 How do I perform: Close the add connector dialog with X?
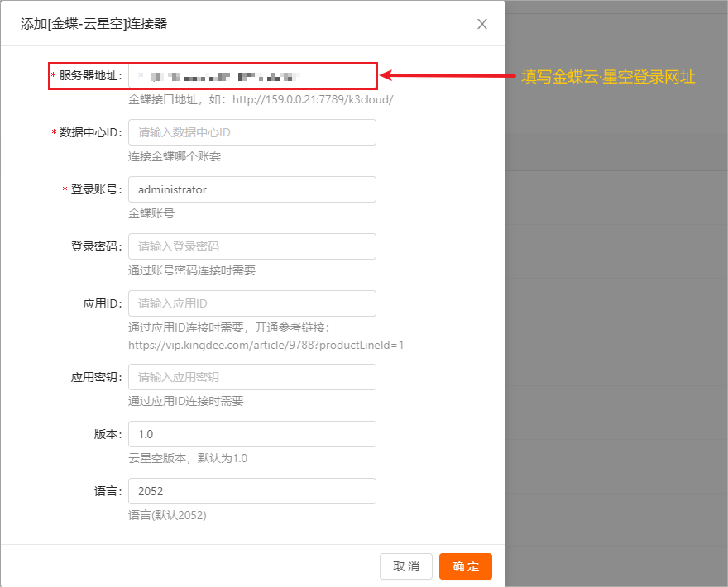pos(482,24)
